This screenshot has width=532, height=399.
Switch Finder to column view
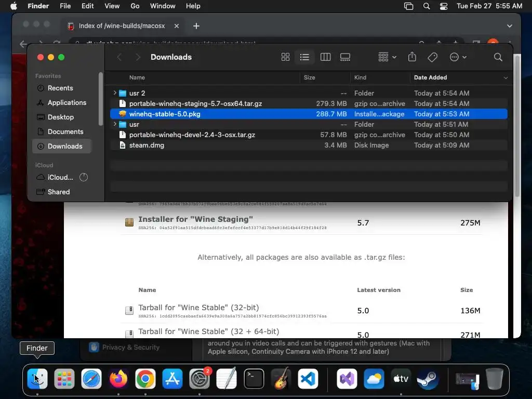pyautogui.click(x=325, y=57)
